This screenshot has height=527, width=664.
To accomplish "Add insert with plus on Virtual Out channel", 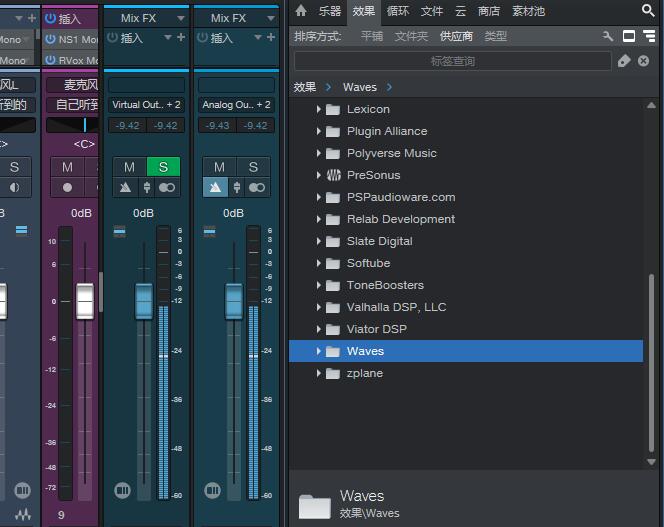I will [x=181, y=37].
